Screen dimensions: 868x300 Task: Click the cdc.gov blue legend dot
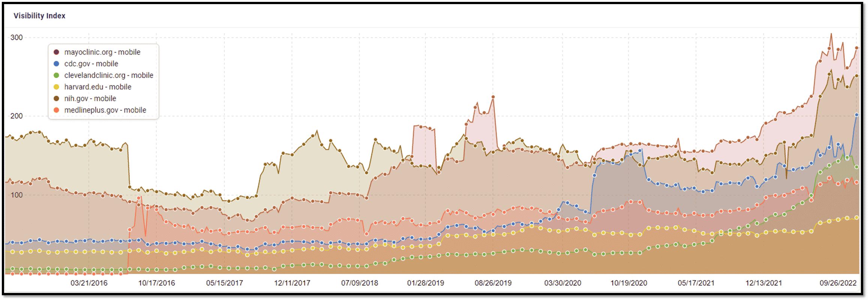tap(56, 64)
